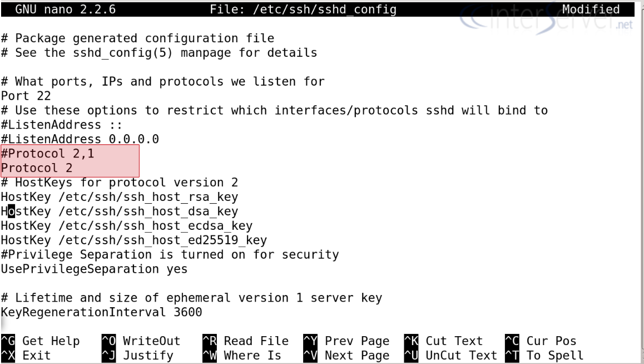
Task: Click the ^U UnCut Text shortcut
Action: pos(450,355)
